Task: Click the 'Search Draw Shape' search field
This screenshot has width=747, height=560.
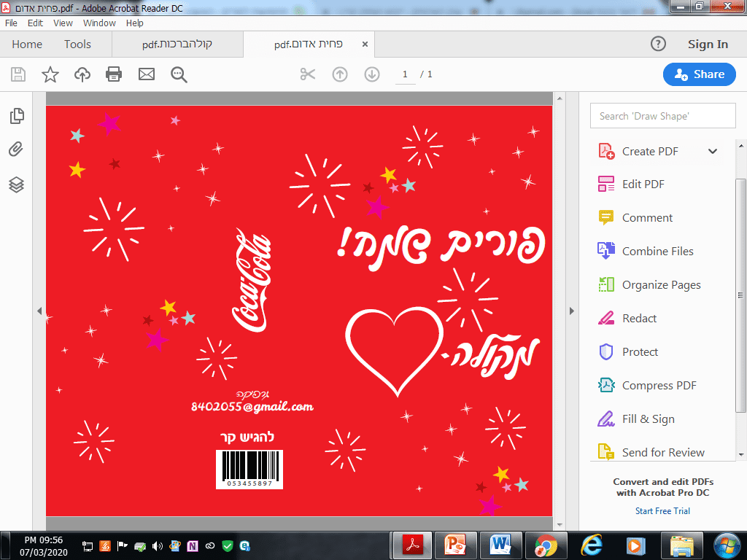Action: [x=662, y=115]
